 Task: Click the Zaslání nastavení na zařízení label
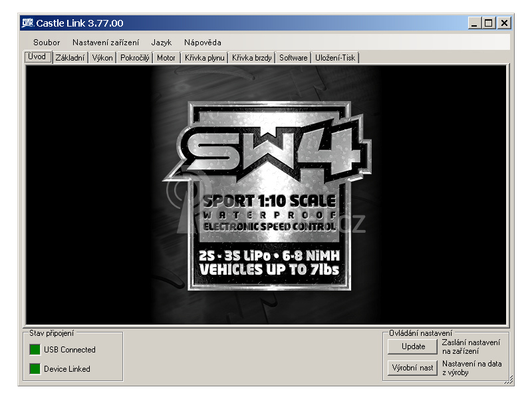(471, 346)
